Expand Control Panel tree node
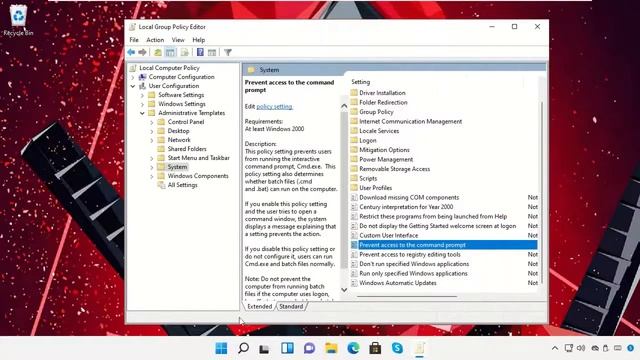This screenshot has width=640, height=360. (x=151, y=122)
